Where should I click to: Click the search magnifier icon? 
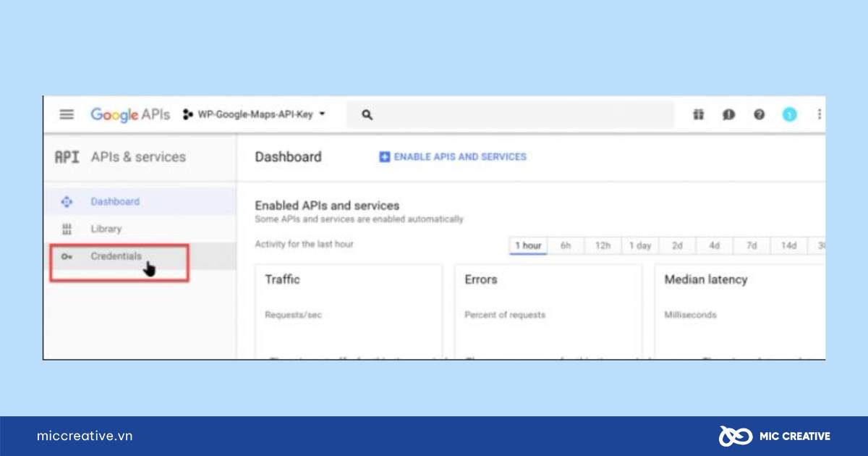coord(367,114)
